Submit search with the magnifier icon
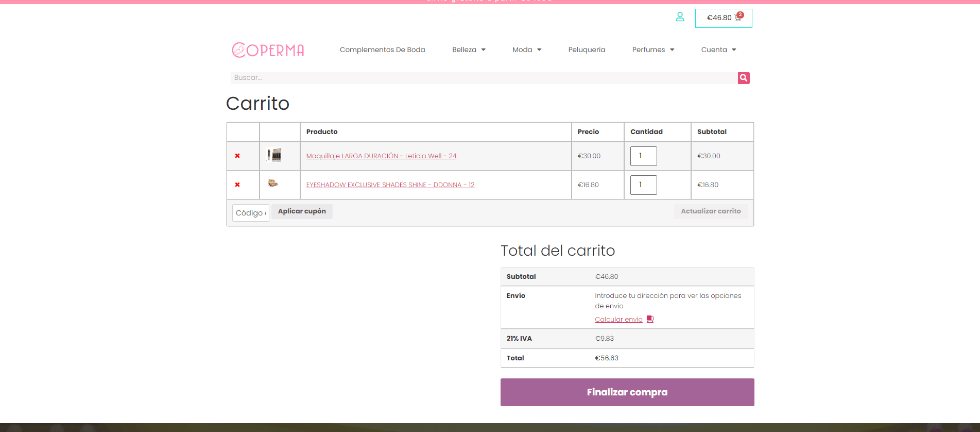This screenshot has width=980, height=432. 744,78
